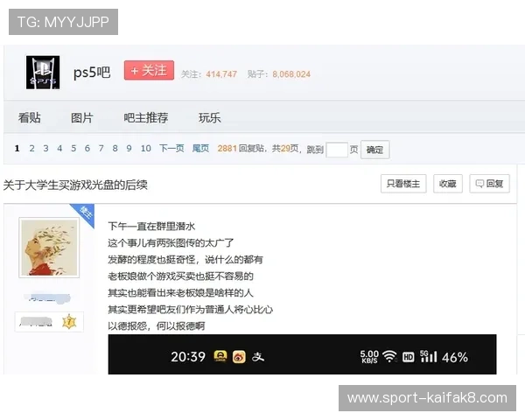Screen dimensions: 525x420
Task: Switch to the 吧主推荐 tab
Action: [x=146, y=117]
